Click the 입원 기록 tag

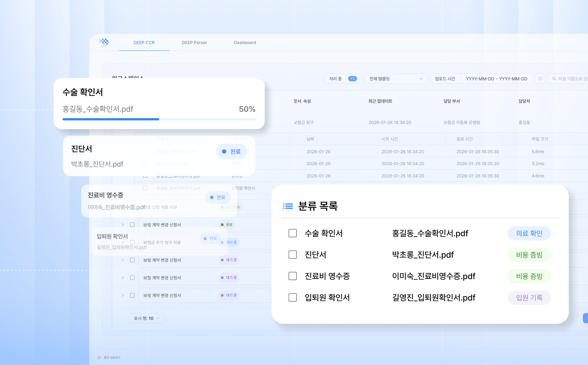tap(529, 298)
